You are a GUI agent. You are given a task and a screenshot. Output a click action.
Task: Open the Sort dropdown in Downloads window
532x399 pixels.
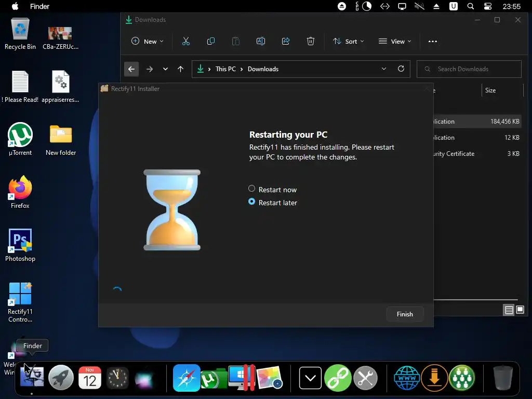(x=348, y=42)
